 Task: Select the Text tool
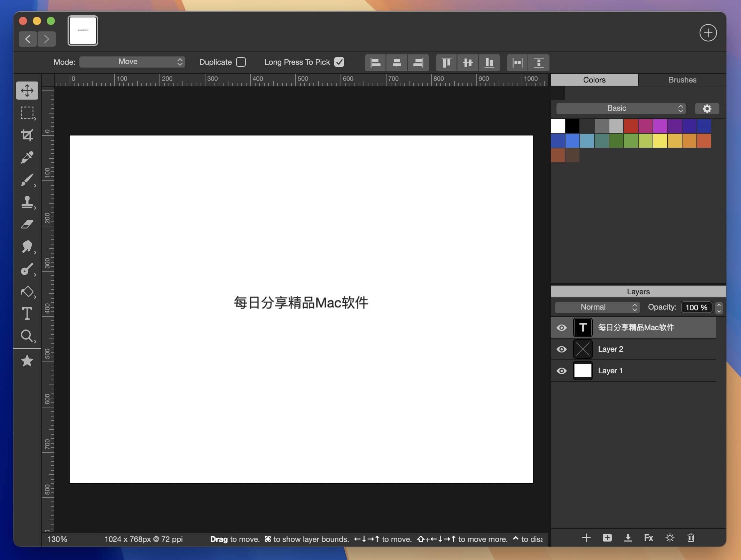(26, 313)
